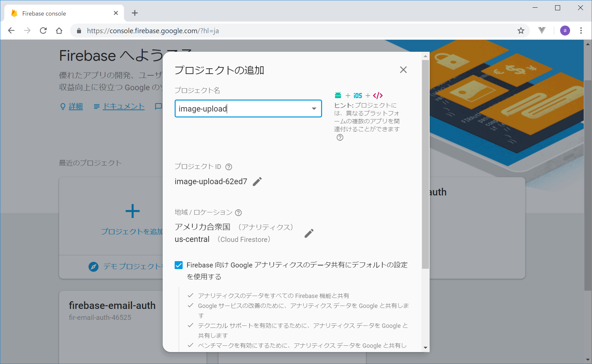Viewport: 592px width, 364px height.
Task: Click the iOS platform icon
Action: coord(358,96)
